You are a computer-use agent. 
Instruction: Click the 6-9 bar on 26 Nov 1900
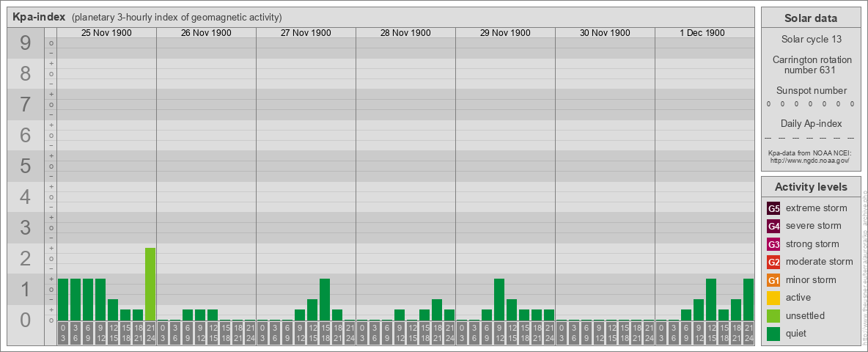pyautogui.click(x=188, y=315)
